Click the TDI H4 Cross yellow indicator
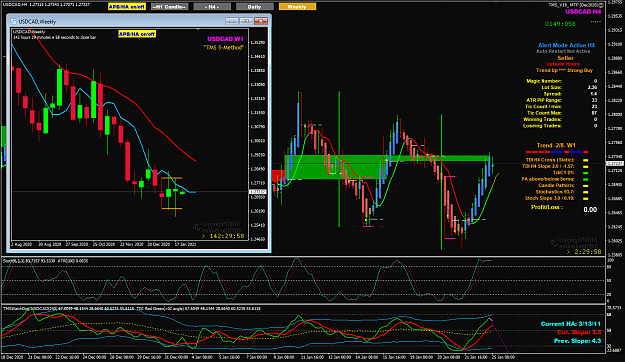 tap(586, 161)
